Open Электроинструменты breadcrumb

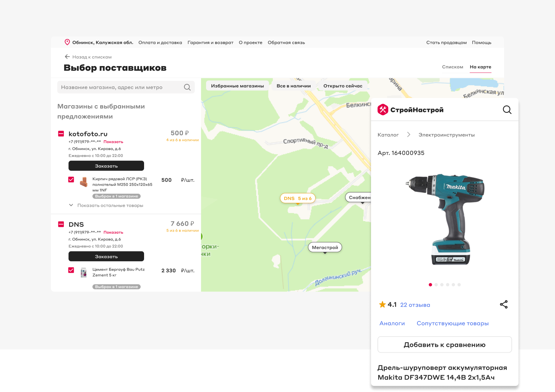pos(447,135)
